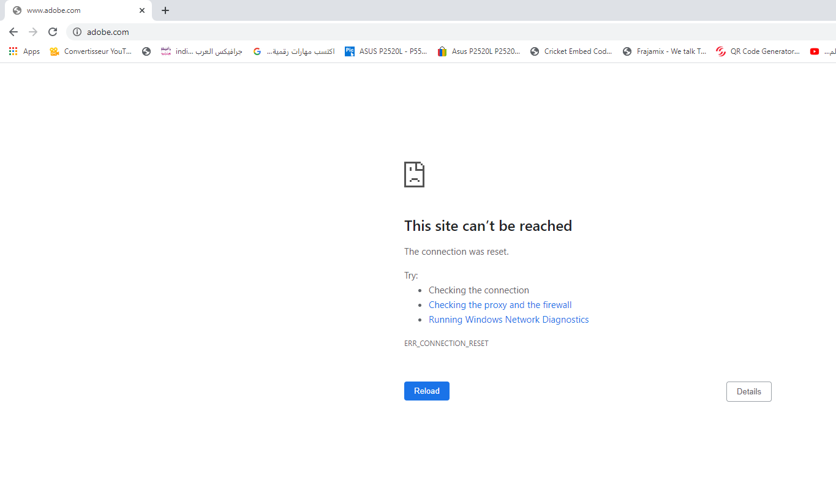Screen dimensions: 836x504
Task: Click the sad-page error icon
Action: point(414,175)
